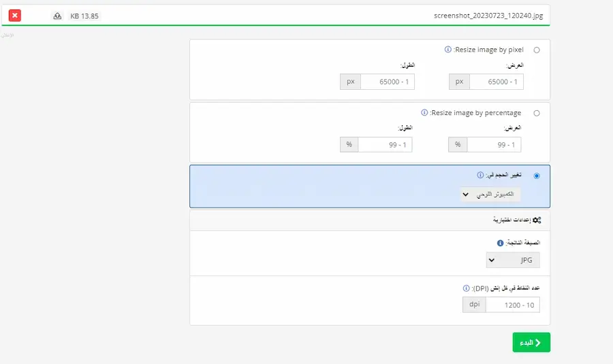Viewport: 613px width, 364px height.
Task: Select Resize image by percentage radio button
Action: point(537,113)
